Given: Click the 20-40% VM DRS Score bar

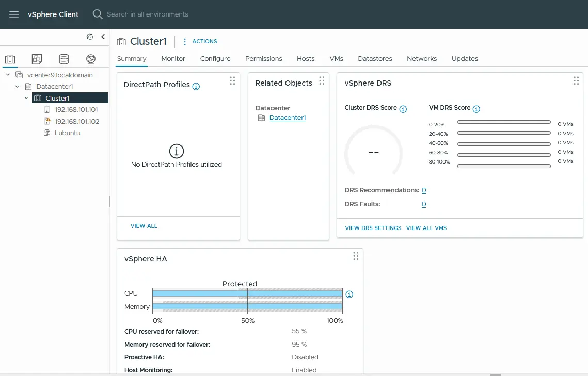Looking at the screenshot, I should pyautogui.click(x=503, y=133).
